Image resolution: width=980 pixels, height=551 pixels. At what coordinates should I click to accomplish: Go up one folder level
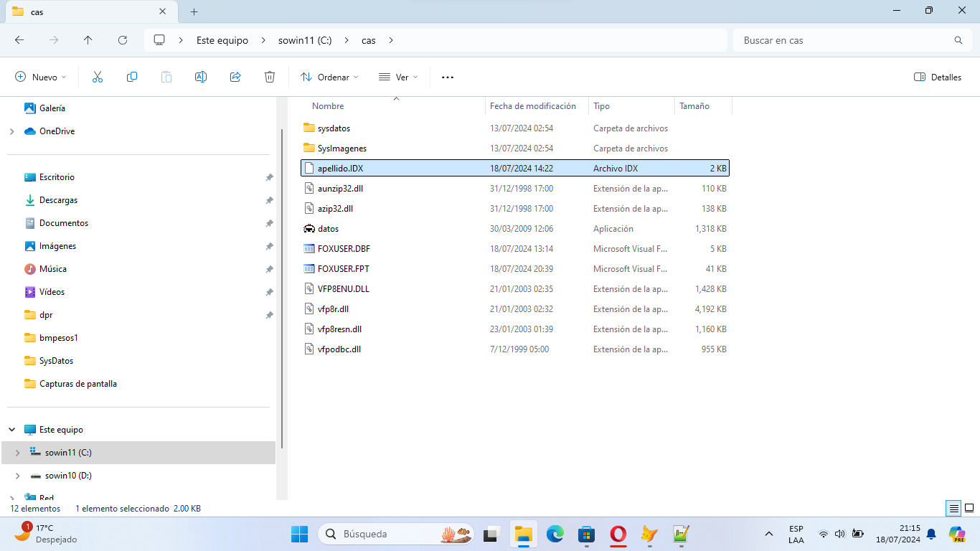pyautogui.click(x=88, y=40)
